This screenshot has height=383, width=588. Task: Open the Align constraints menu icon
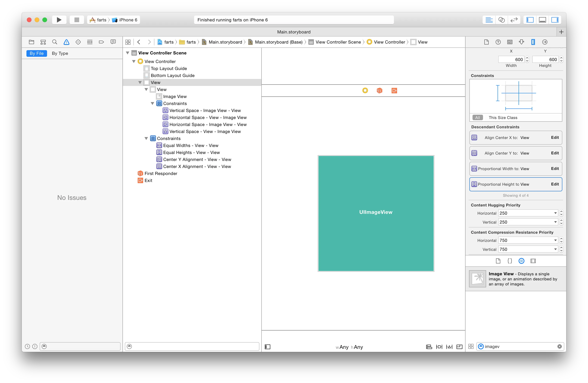pos(429,347)
